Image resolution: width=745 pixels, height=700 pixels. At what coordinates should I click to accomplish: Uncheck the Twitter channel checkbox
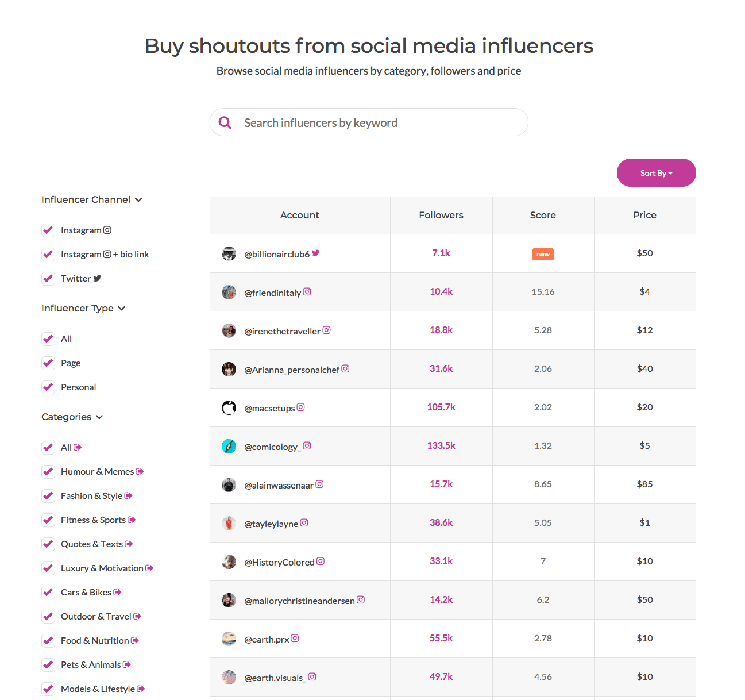pos(48,279)
